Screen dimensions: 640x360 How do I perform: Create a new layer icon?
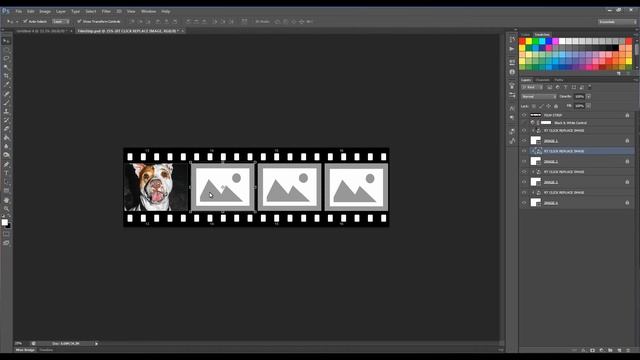point(619,350)
